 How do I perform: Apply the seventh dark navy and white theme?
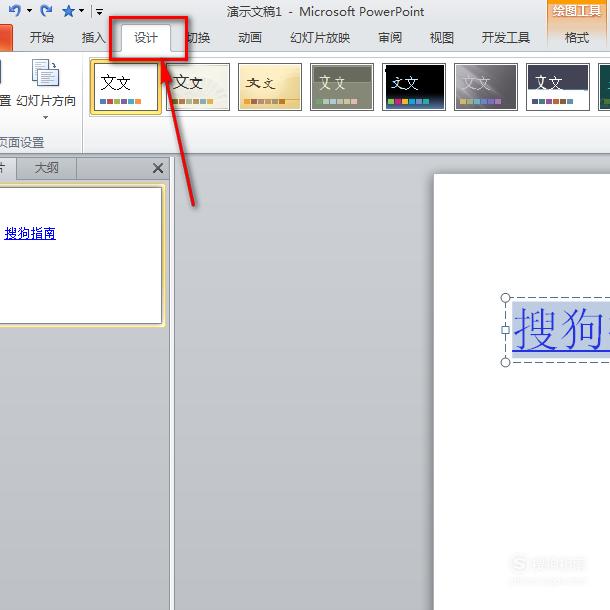pyautogui.click(x=558, y=87)
